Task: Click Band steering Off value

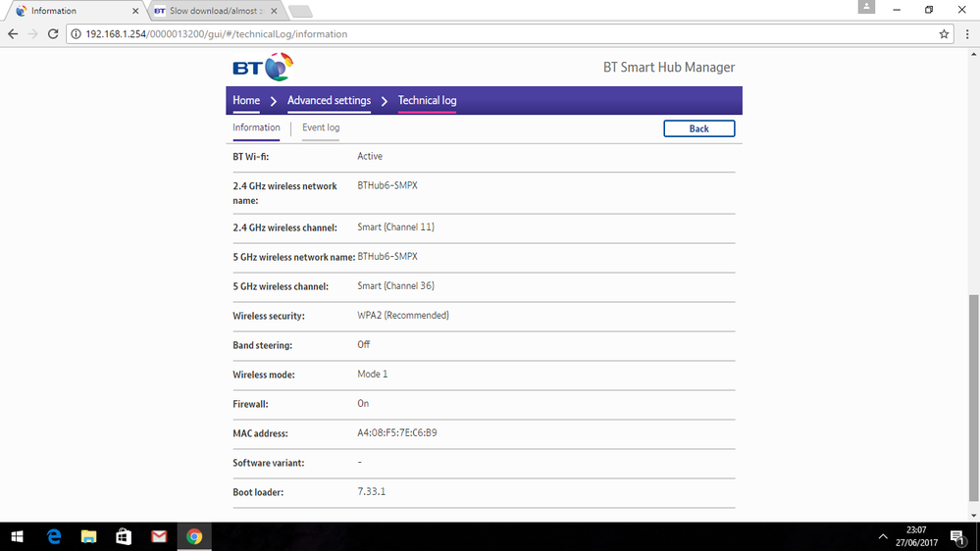Action: pos(363,345)
